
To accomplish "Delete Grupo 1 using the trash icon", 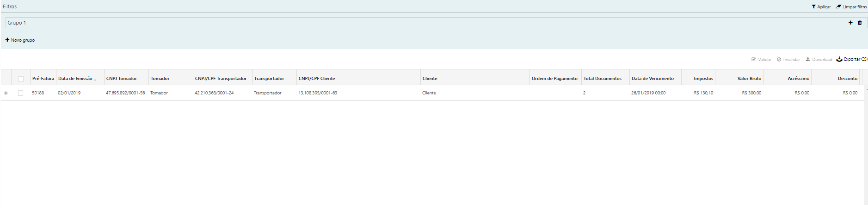I will click(x=860, y=23).
